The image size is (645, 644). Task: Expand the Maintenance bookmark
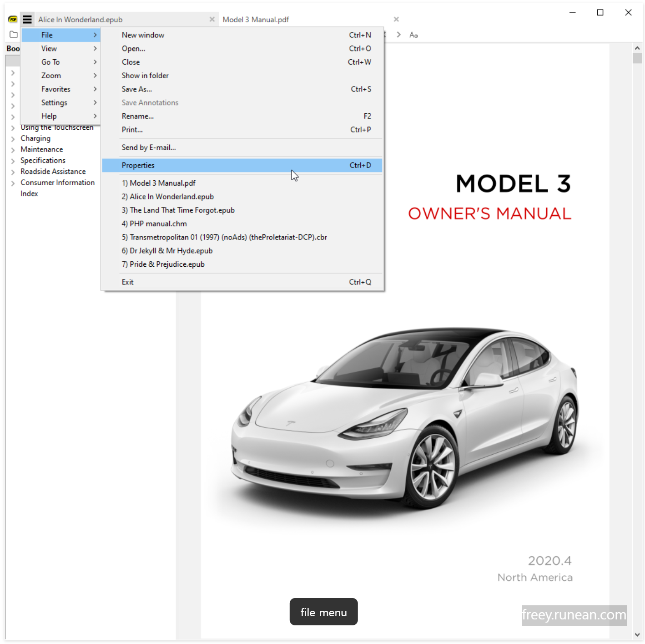(13, 150)
